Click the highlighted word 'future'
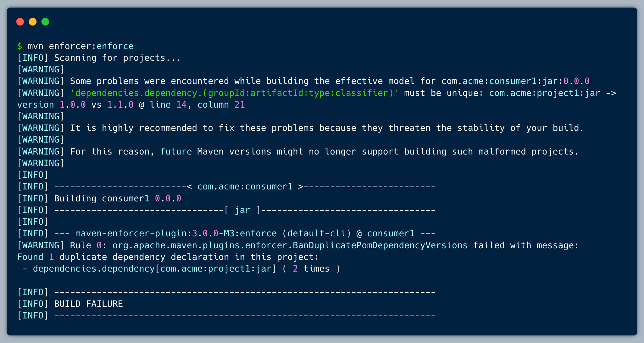 (x=176, y=152)
